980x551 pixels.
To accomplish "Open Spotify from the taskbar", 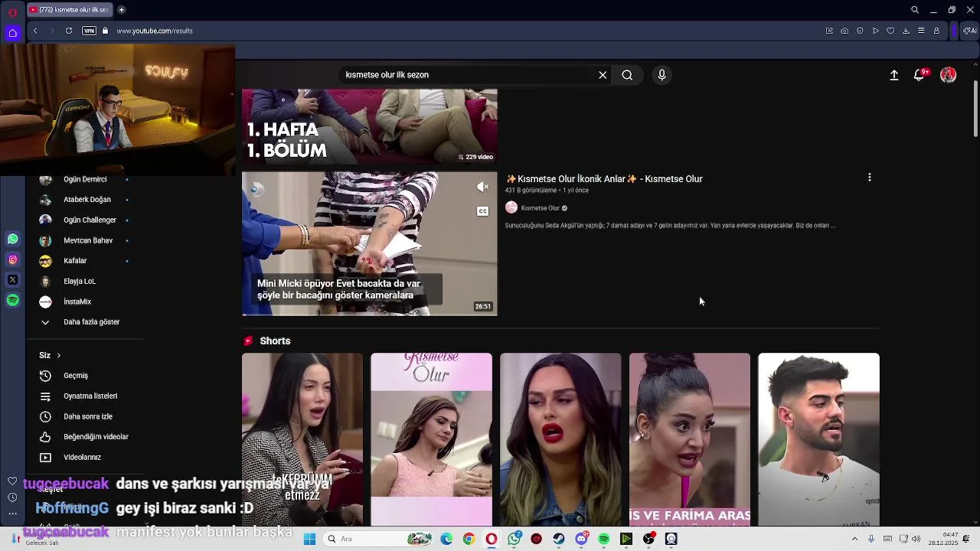I will click(604, 539).
